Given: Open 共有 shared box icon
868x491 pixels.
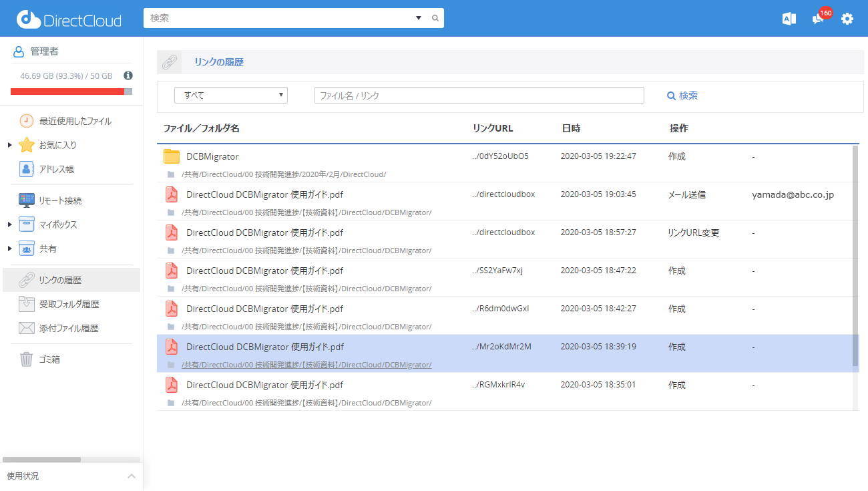Looking at the screenshot, I should tap(27, 249).
